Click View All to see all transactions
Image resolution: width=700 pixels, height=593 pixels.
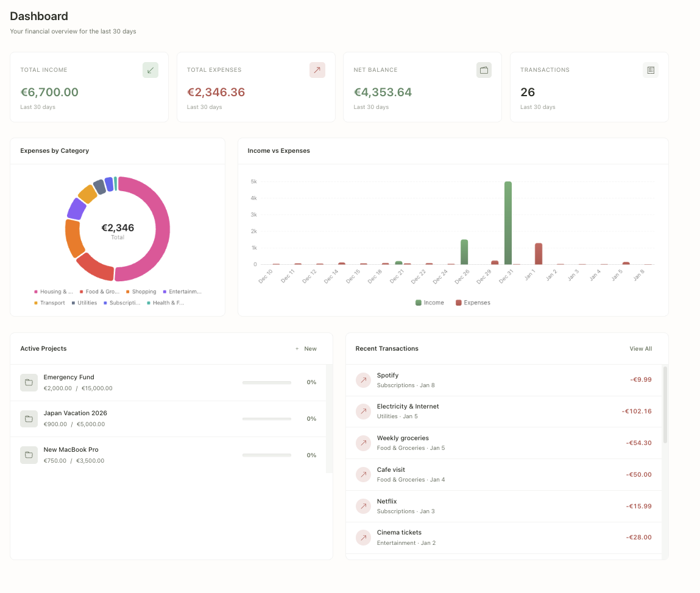(x=640, y=348)
